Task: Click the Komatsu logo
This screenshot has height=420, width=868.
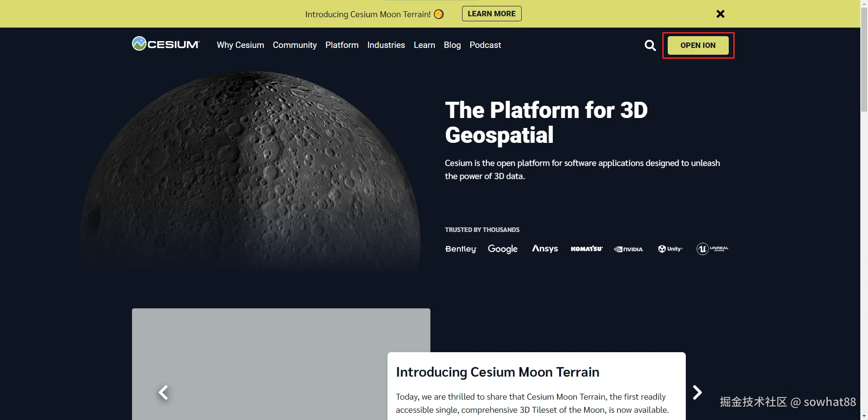Action: pyautogui.click(x=586, y=249)
